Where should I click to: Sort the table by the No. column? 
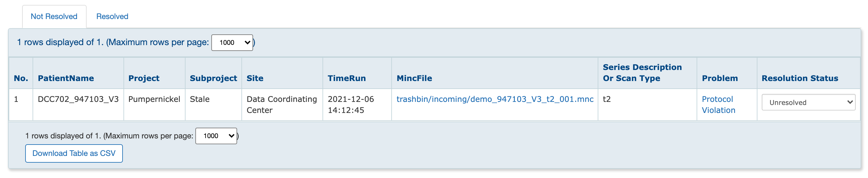(x=21, y=78)
